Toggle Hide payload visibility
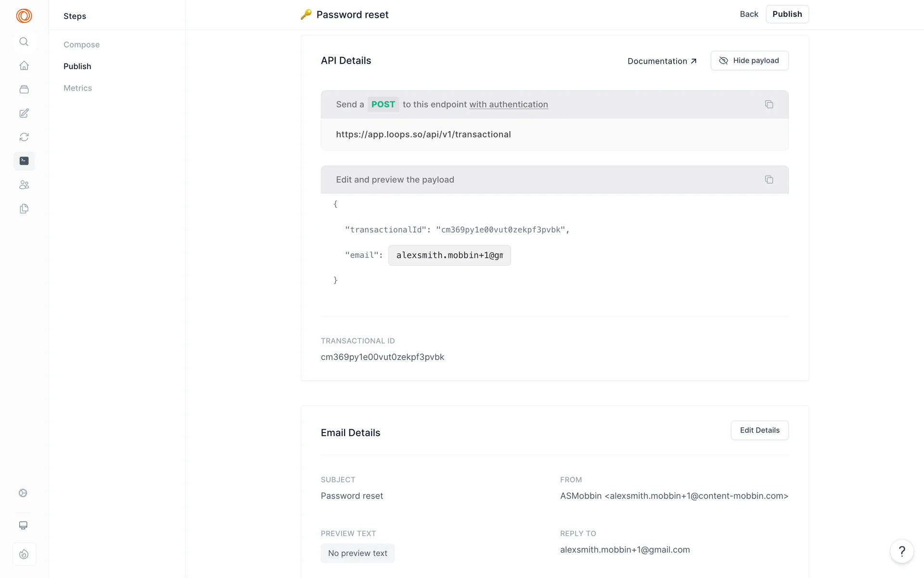924x578 pixels. [749, 61]
